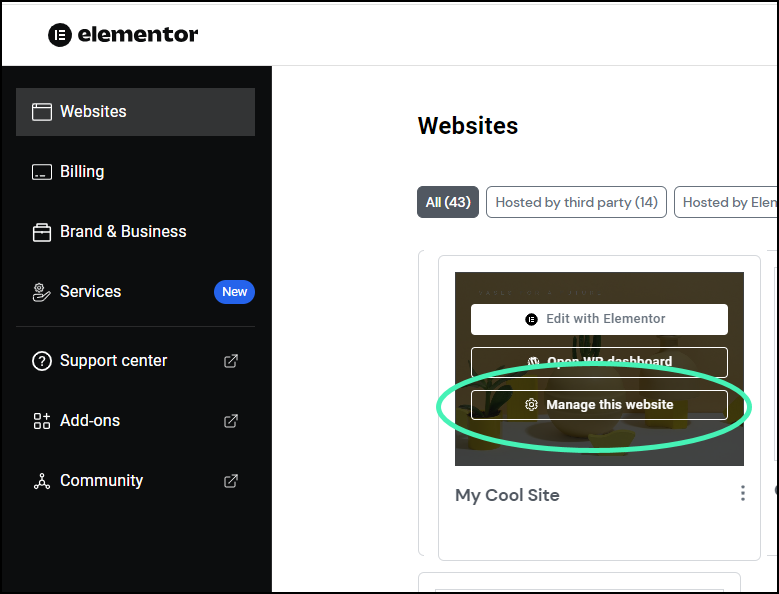Click the Websites browser-window icon in sidebar
Image resolution: width=779 pixels, height=594 pixels.
click(x=41, y=112)
